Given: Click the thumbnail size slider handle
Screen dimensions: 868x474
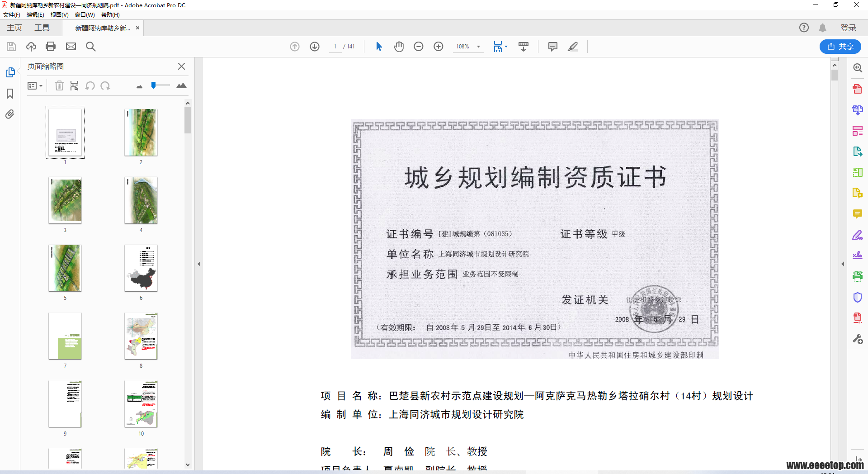Looking at the screenshot, I should [x=154, y=85].
